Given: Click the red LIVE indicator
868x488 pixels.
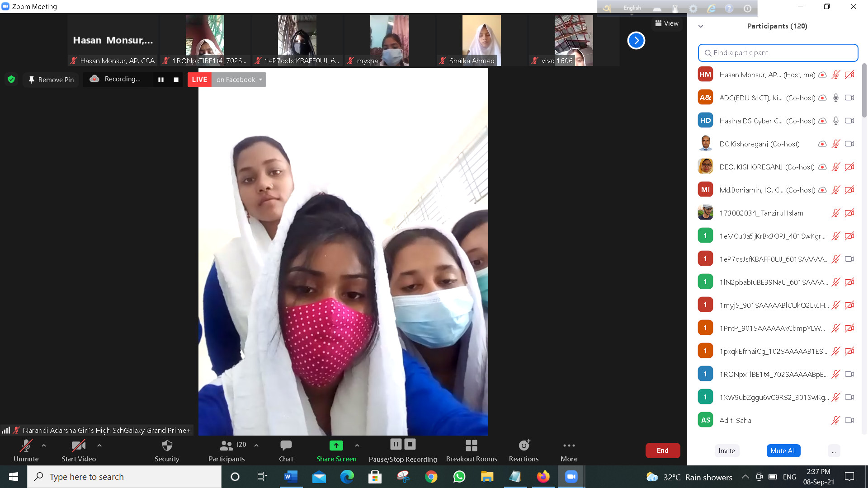Looking at the screenshot, I should click(x=199, y=80).
